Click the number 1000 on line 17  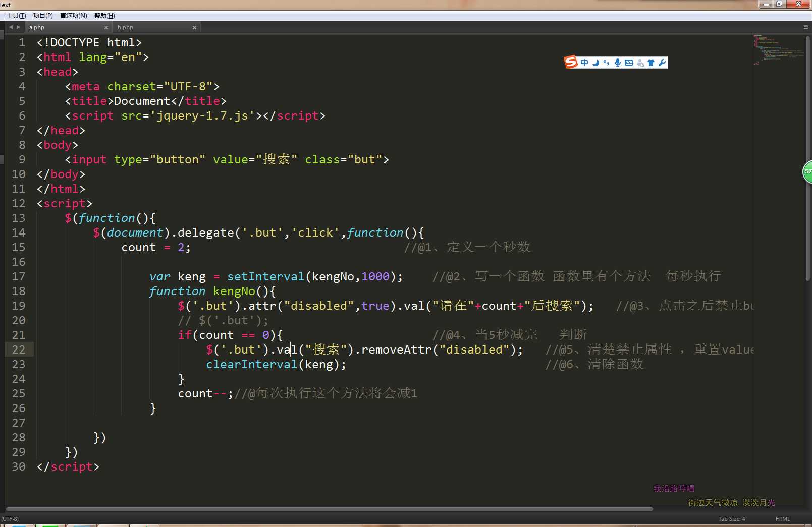pyautogui.click(x=375, y=276)
